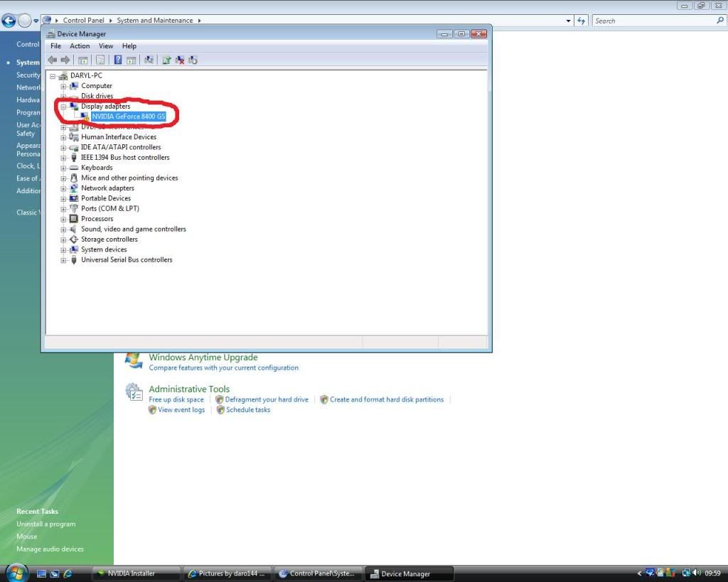Click Manage audio devices recent task
This screenshot has height=582, width=728.
coord(50,549)
